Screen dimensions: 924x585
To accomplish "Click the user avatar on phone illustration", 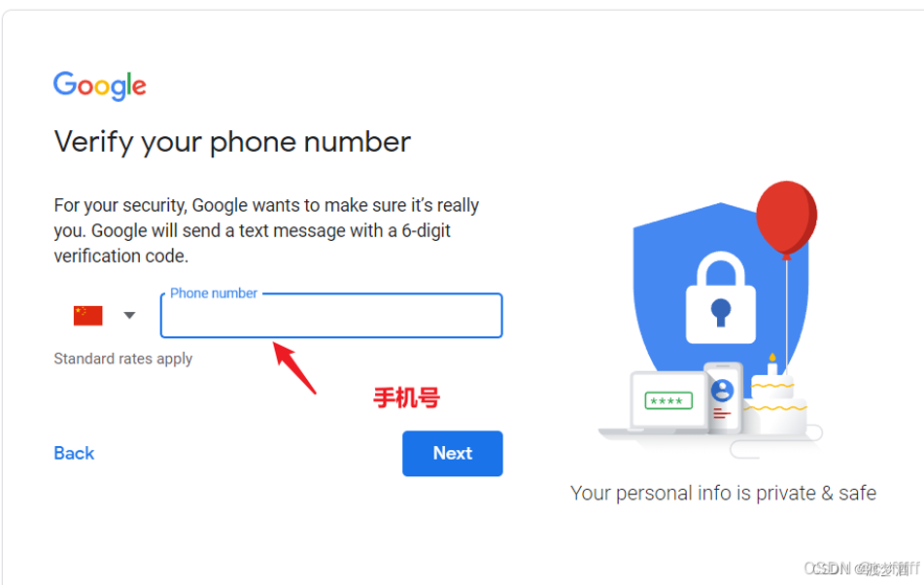I will (723, 391).
